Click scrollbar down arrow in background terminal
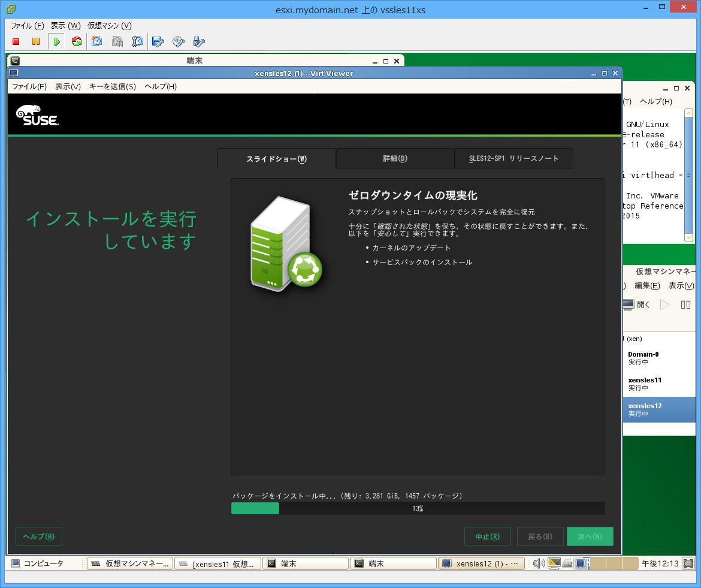 point(688,239)
